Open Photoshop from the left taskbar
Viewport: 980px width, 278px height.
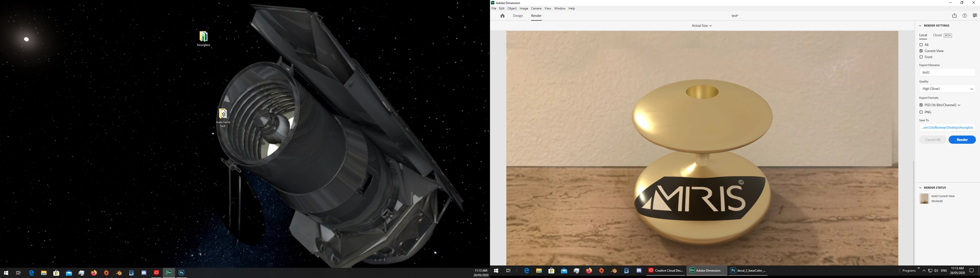[x=181, y=273]
